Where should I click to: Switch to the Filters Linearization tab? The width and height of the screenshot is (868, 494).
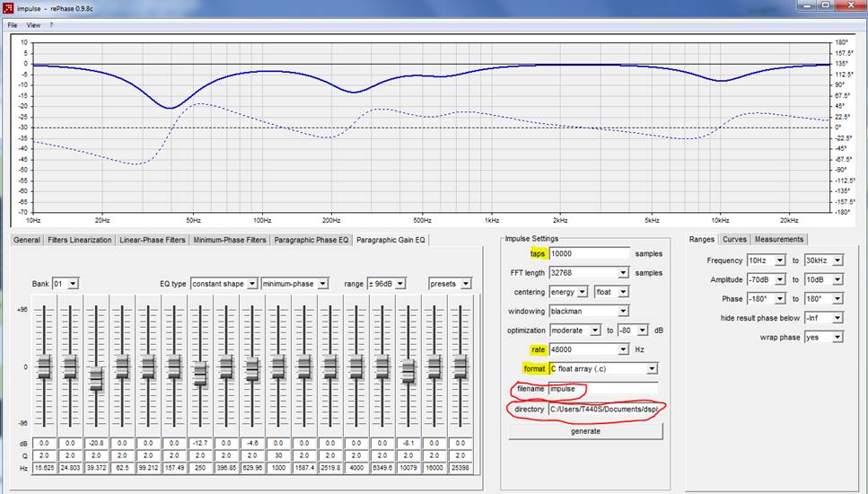click(x=79, y=240)
